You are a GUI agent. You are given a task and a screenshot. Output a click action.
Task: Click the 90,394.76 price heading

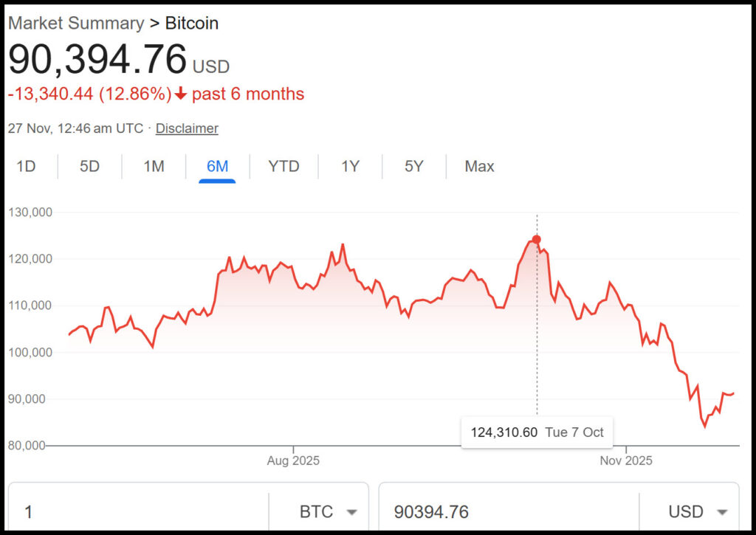[97, 61]
